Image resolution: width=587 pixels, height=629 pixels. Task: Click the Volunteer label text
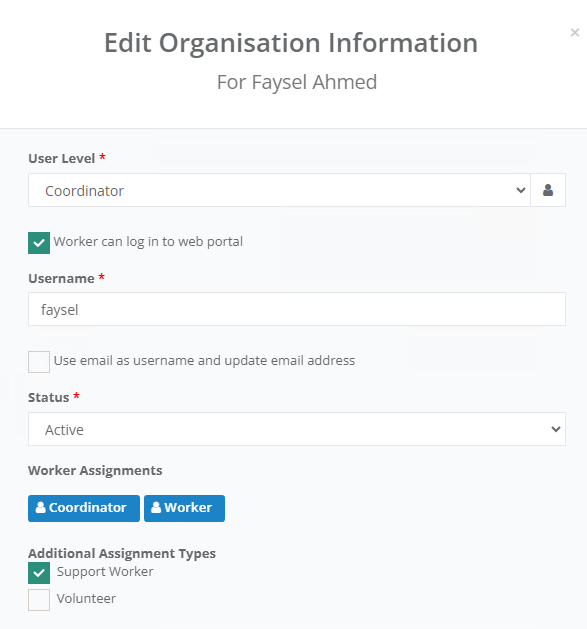tap(86, 599)
